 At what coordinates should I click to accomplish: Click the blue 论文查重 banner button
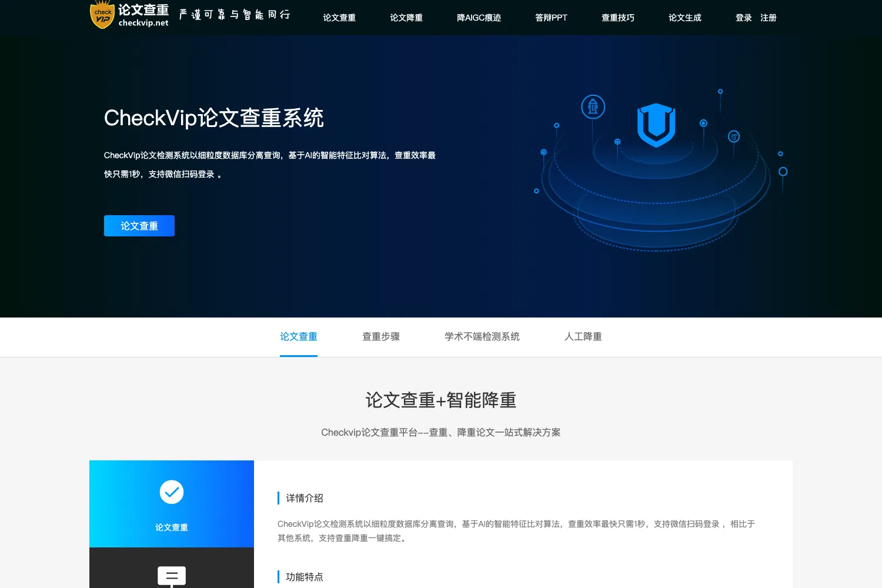coord(139,226)
